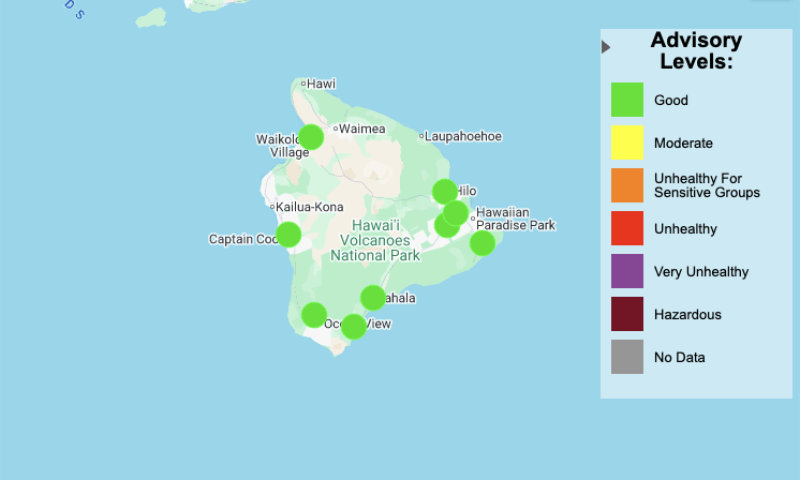Image resolution: width=800 pixels, height=480 pixels.
Task: Select the green marker at Captain Cook
Action: click(288, 235)
